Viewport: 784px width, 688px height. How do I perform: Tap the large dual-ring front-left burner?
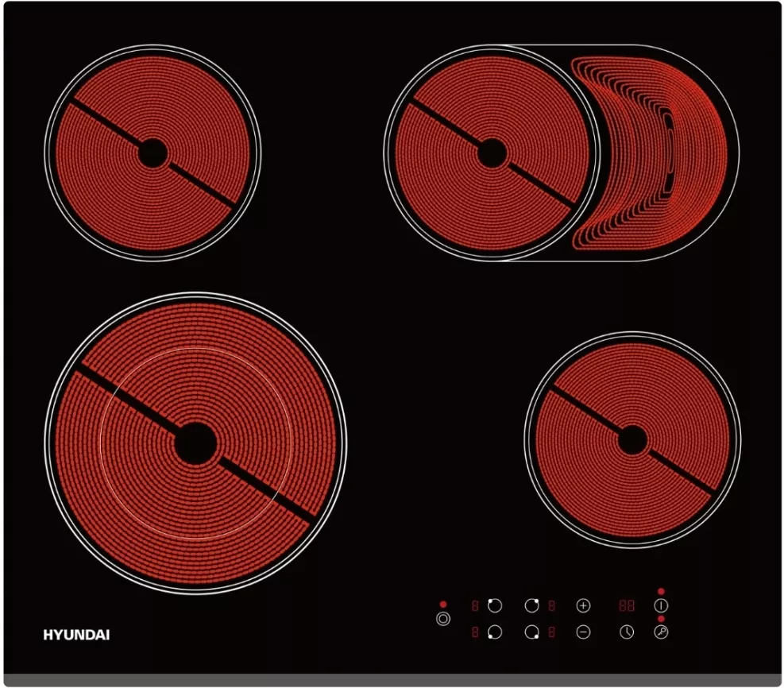coord(196,443)
